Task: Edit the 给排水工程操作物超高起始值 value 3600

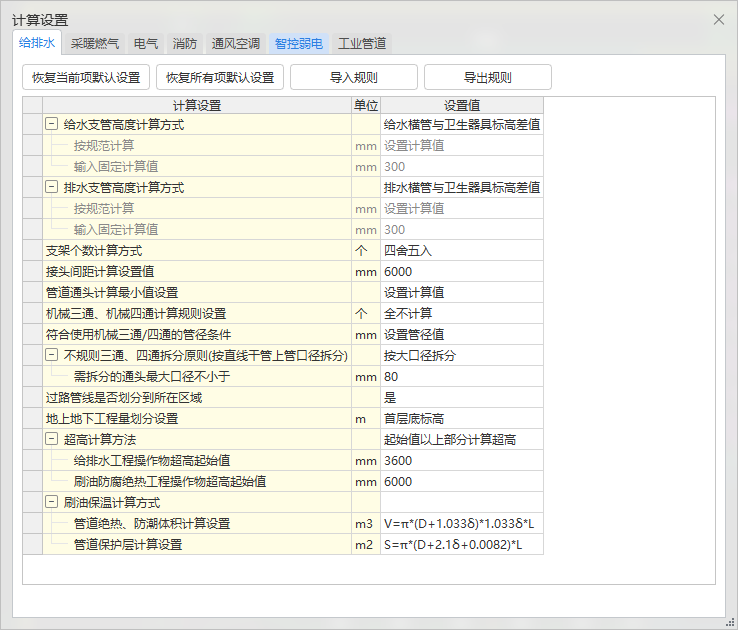Action: (461, 461)
